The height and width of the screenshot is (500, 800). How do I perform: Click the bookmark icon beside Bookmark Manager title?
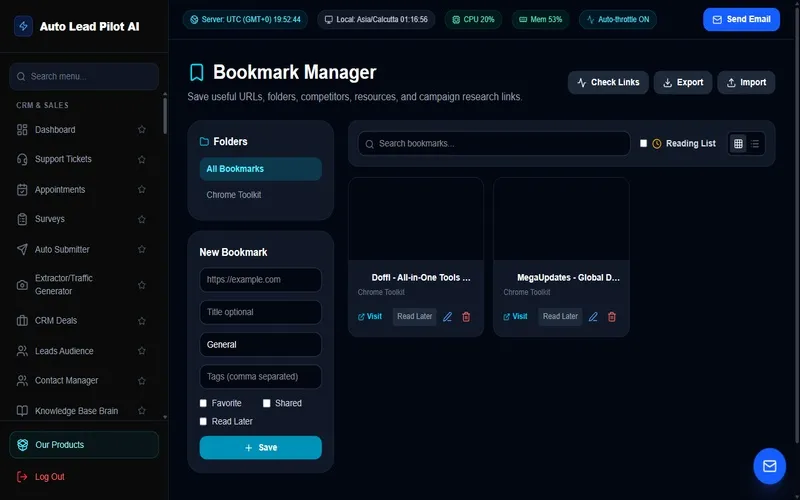[197, 72]
